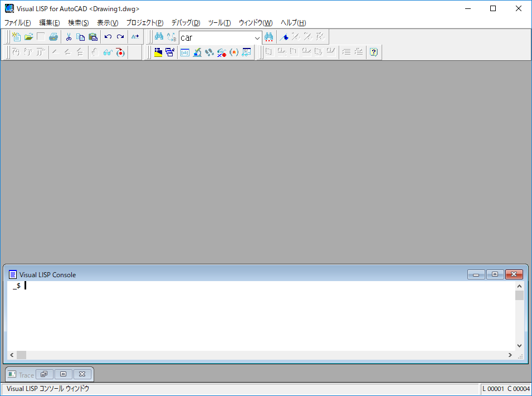Open the ツール(T) menu
532x396 pixels.
click(219, 23)
